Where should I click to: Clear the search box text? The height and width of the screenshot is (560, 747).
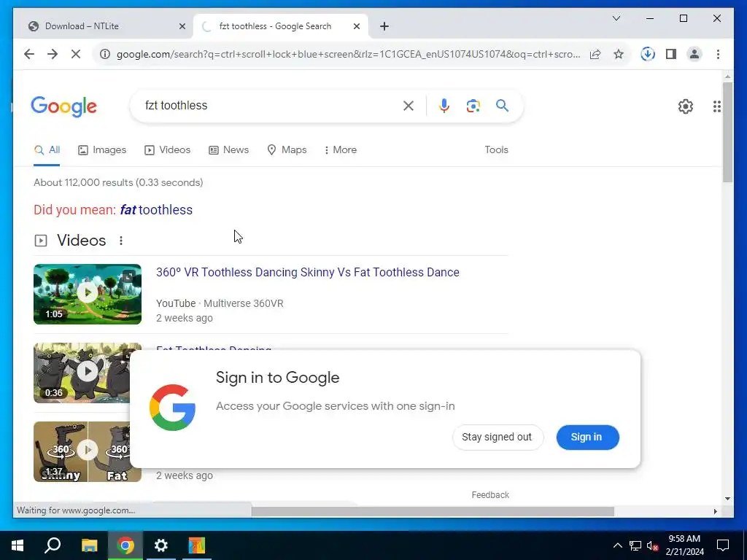[x=409, y=106]
